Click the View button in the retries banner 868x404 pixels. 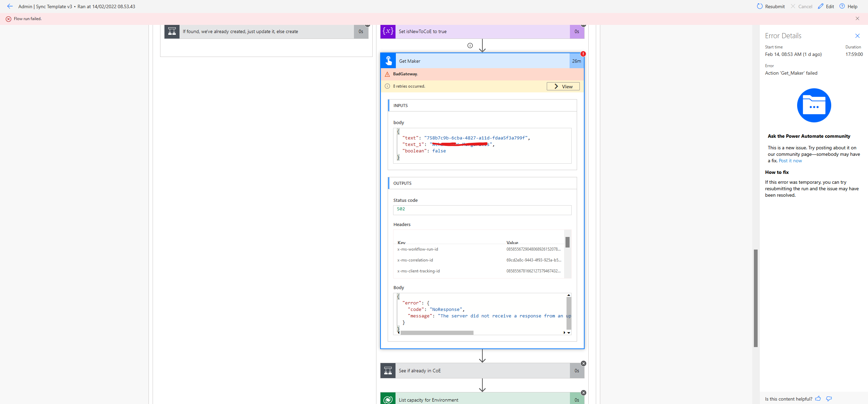pyautogui.click(x=563, y=86)
